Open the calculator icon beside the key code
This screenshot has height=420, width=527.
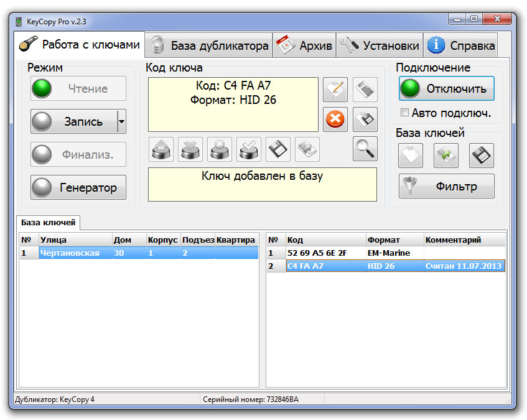point(365,90)
